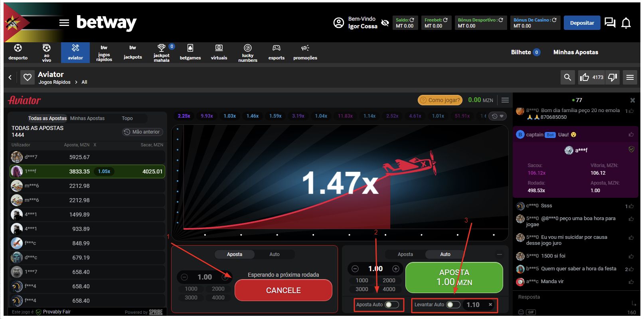Open GIF picker in chat

(531, 312)
